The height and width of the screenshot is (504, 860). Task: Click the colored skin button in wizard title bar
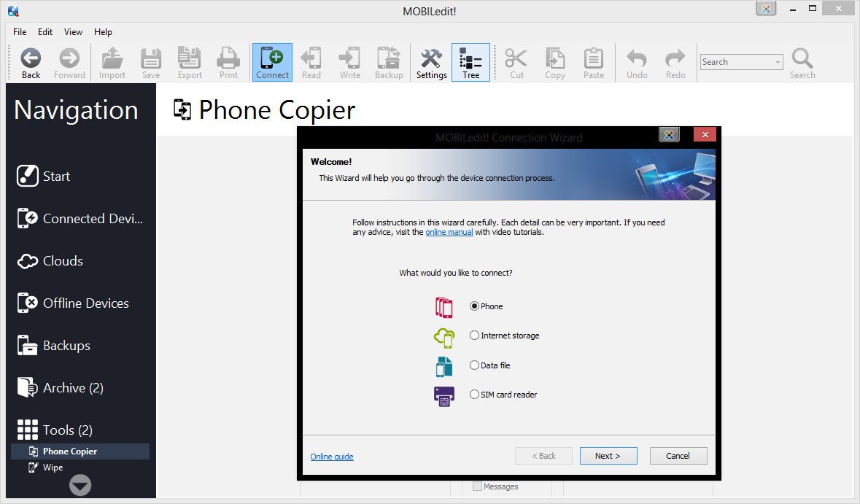coord(669,134)
